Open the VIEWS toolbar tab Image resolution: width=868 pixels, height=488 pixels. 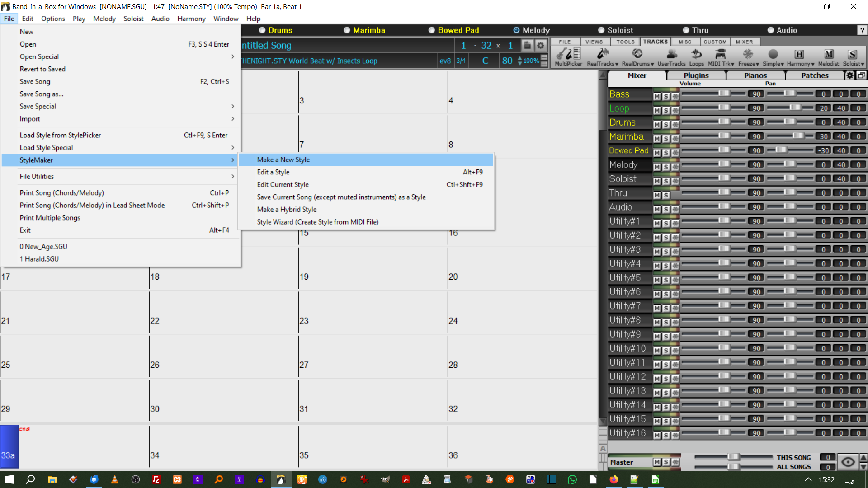pyautogui.click(x=594, y=42)
